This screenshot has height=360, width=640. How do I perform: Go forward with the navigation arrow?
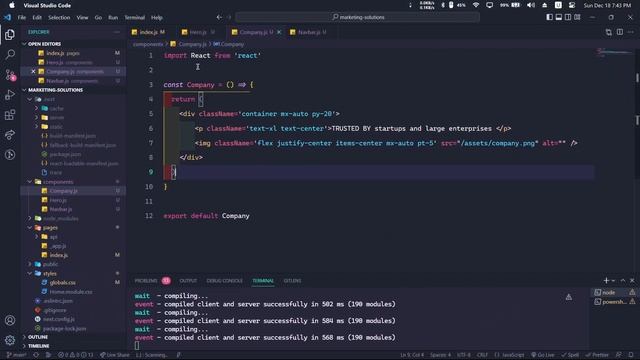coord(229,17)
